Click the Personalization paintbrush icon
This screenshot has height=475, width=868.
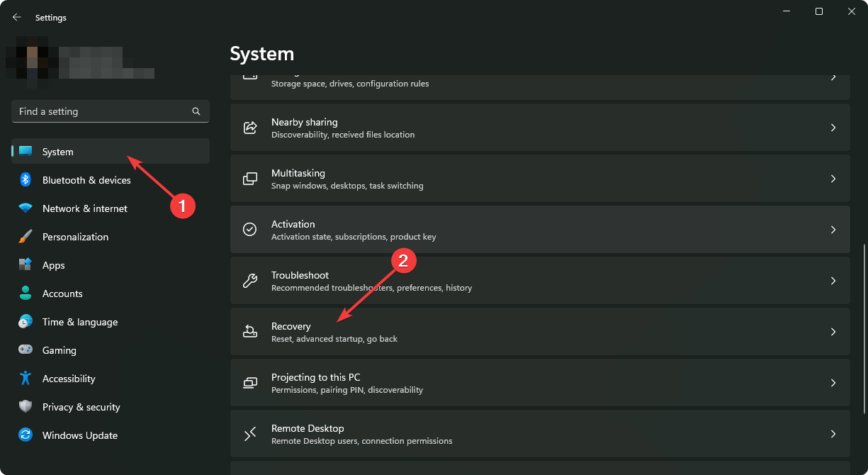pos(26,237)
